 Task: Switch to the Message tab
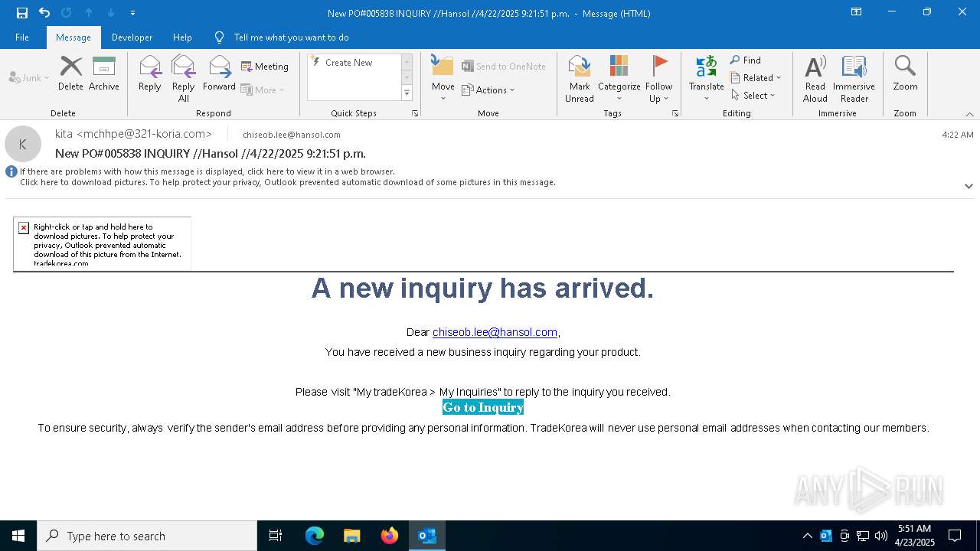point(73,37)
